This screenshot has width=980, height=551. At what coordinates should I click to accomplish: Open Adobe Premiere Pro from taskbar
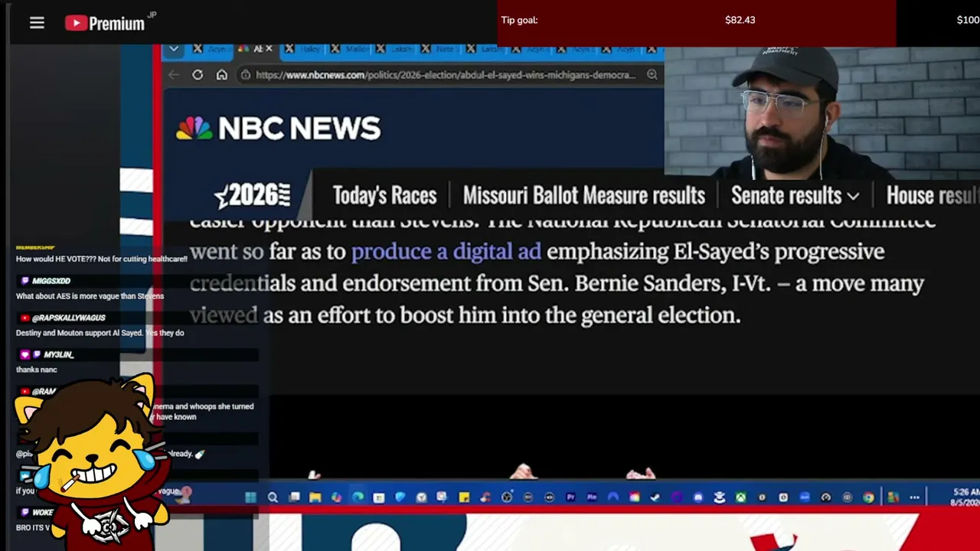click(570, 497)
